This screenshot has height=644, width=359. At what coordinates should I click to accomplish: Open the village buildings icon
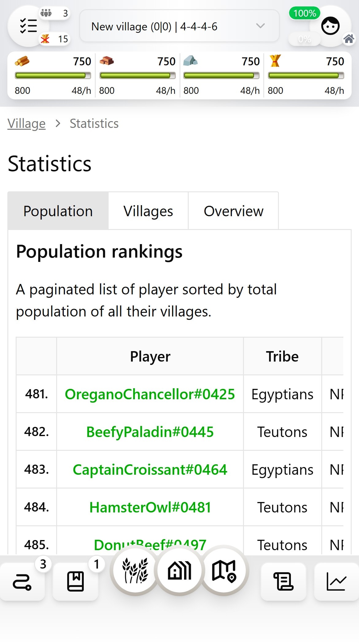179,571
